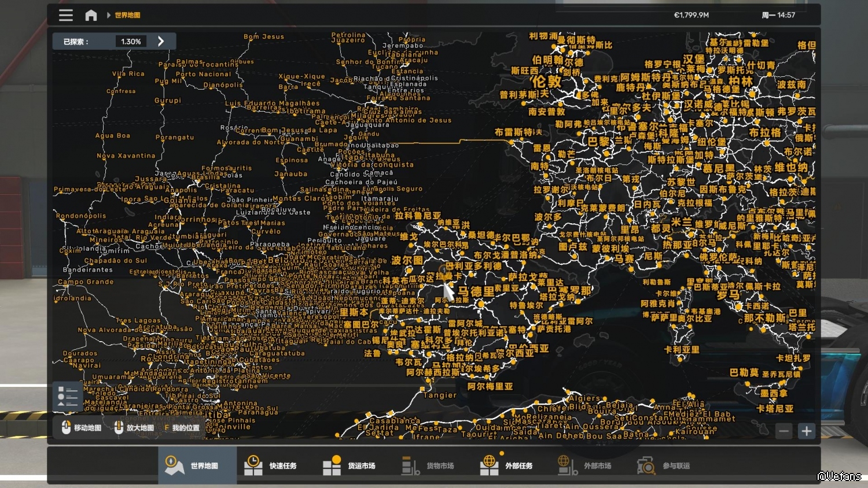Select Tangier on the map

(x=440, y=395)
